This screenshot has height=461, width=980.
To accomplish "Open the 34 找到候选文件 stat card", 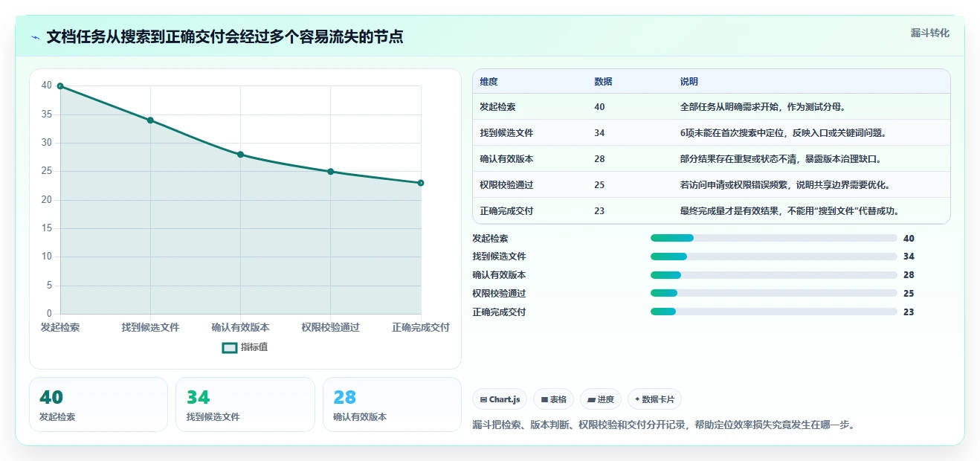I will [245, 404].
